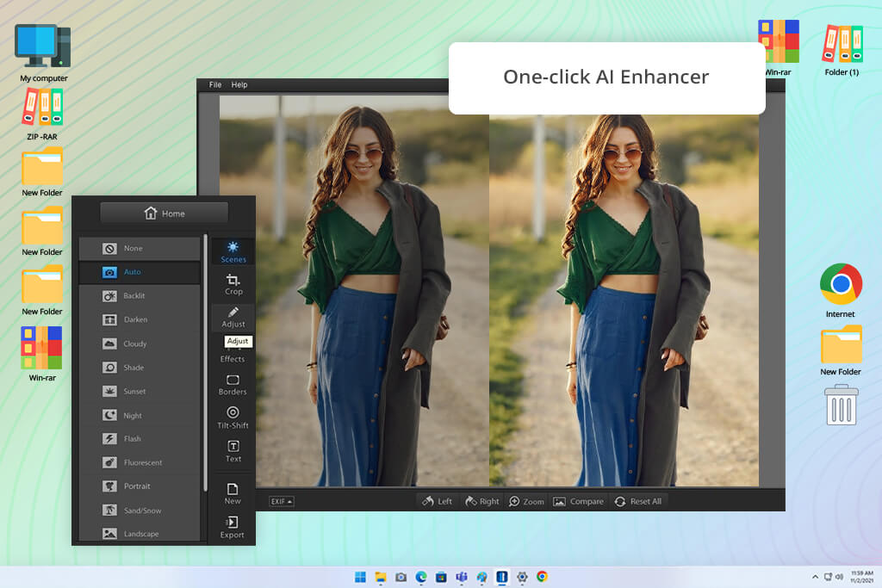Apply the Auto scene preset

[140, 272]
